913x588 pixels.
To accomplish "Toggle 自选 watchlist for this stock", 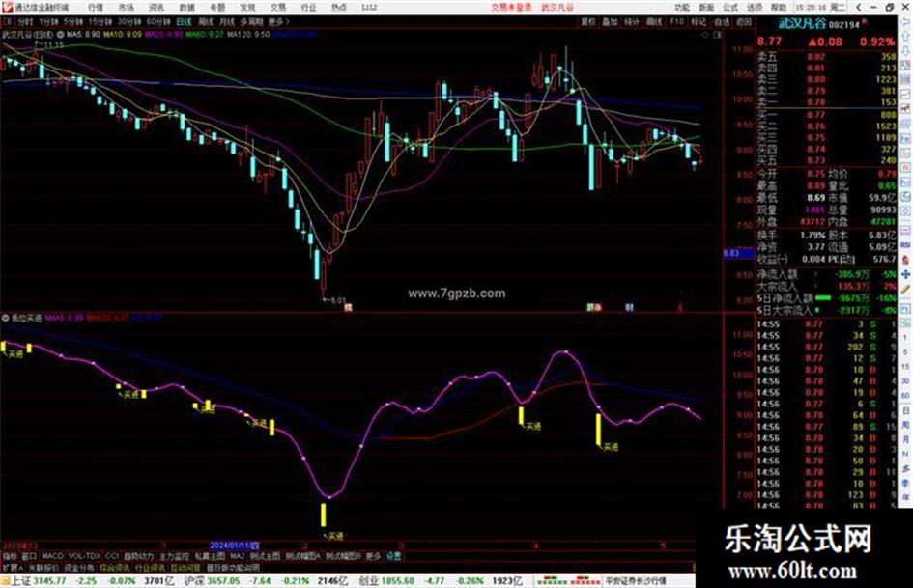I will tap(721, 22).
